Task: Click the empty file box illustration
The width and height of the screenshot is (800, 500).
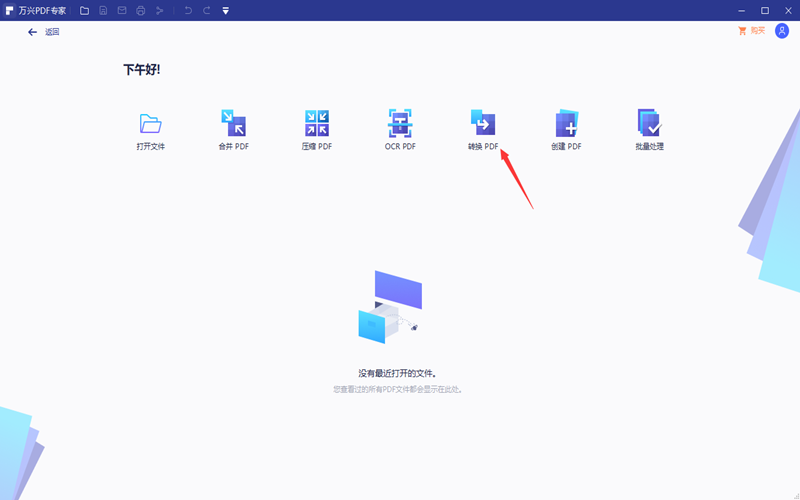Action: click(x=390, y=307)
